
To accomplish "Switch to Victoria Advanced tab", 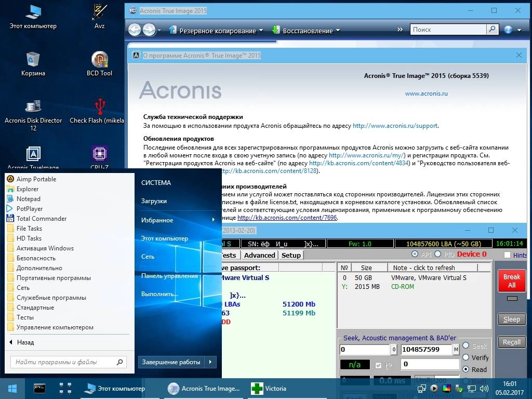I will (x=259, y=255).
